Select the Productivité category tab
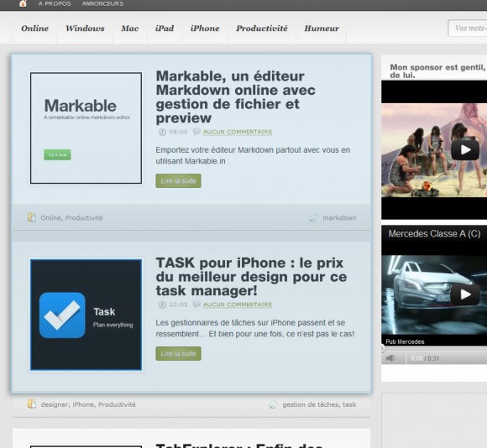487x448 pixels. (262, 29)
